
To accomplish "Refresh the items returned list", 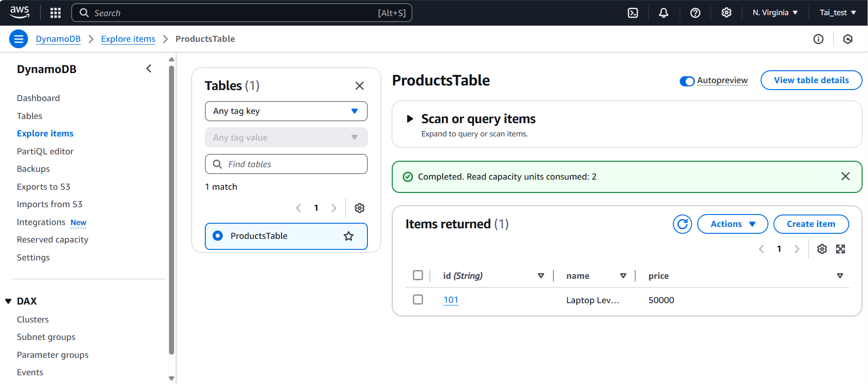I will [x=682, y=224].
